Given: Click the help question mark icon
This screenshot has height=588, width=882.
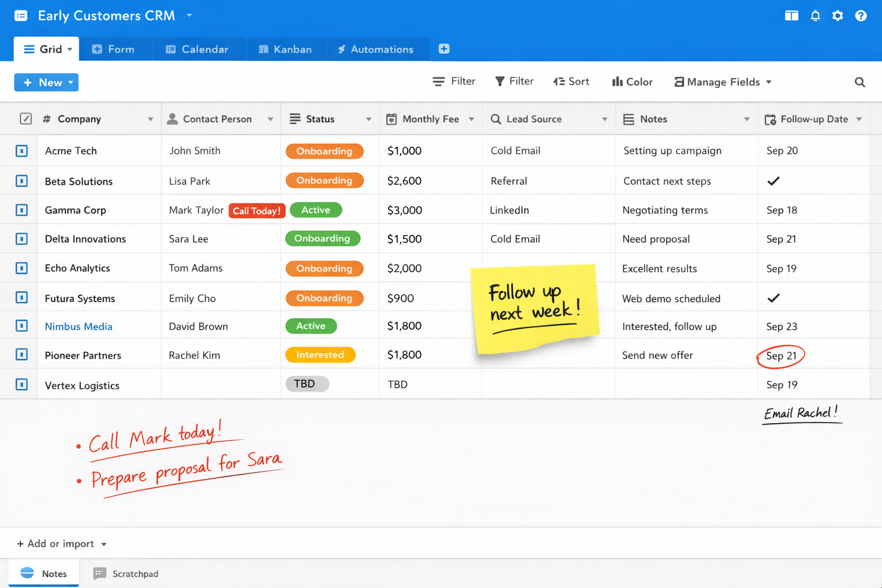Looking at the screenshot, I should 860,16.
